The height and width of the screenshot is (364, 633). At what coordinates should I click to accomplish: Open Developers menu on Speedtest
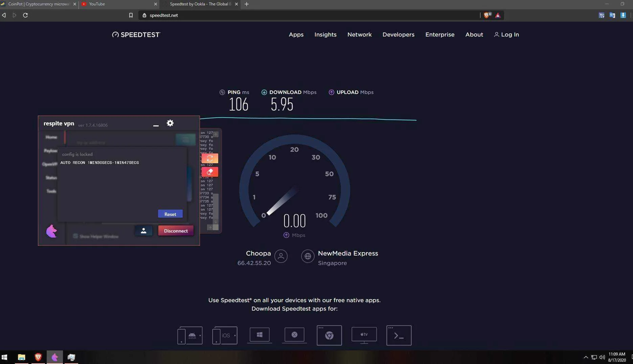399,34
